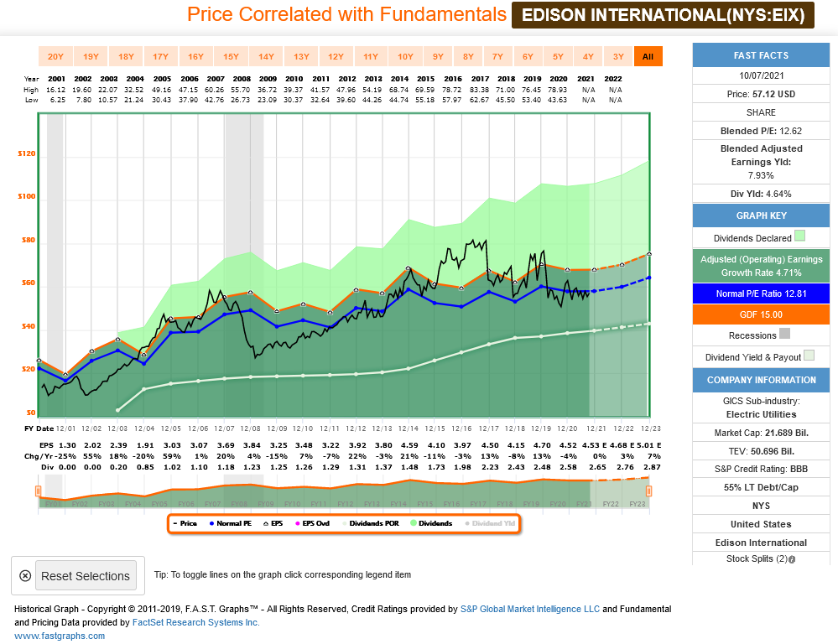The width and height of the screenshot is (838, 644).
Task: Switch to the 19Y time range
Action: click(x=91, y=57)
